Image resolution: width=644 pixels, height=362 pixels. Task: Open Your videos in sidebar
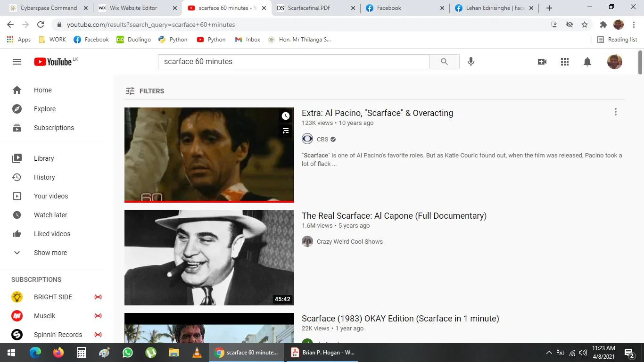[x=53, y=196]
